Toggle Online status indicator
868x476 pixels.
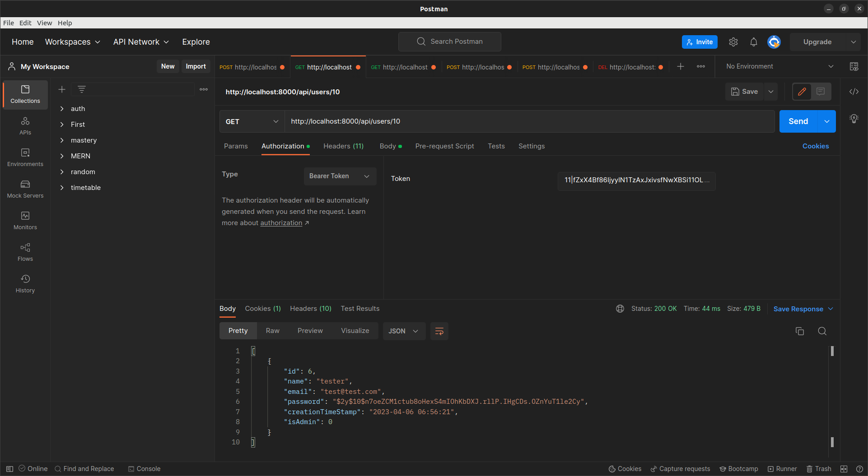pos(33,469)
